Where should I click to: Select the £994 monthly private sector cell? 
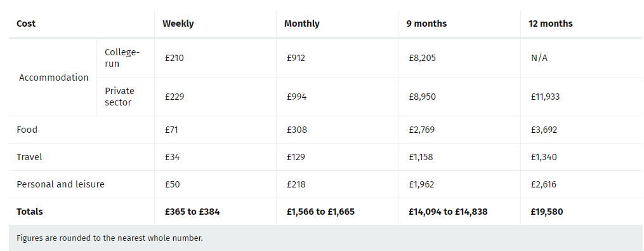(x=296, y=97)
